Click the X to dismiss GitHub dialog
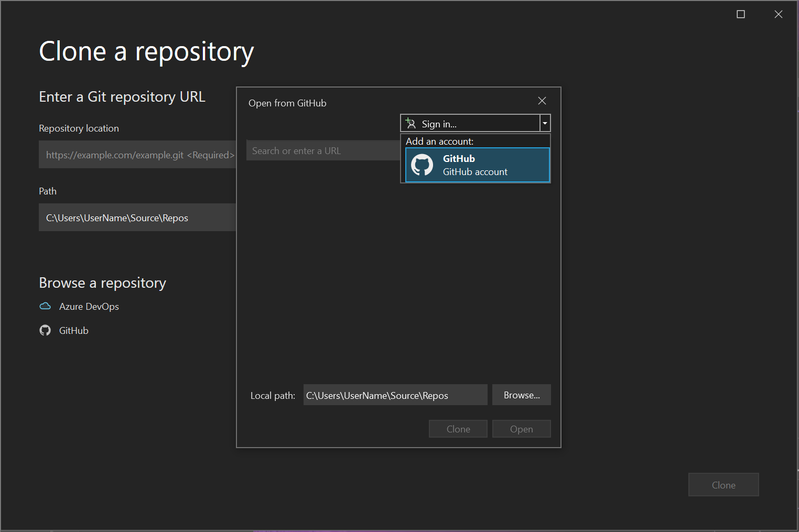Screen dimensions: 799x532 point(542,100)
